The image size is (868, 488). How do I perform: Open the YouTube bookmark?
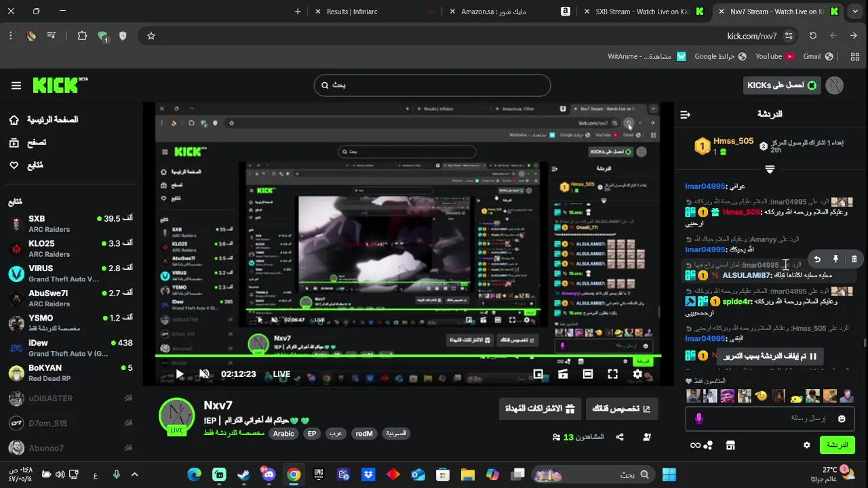coord(774,57)
